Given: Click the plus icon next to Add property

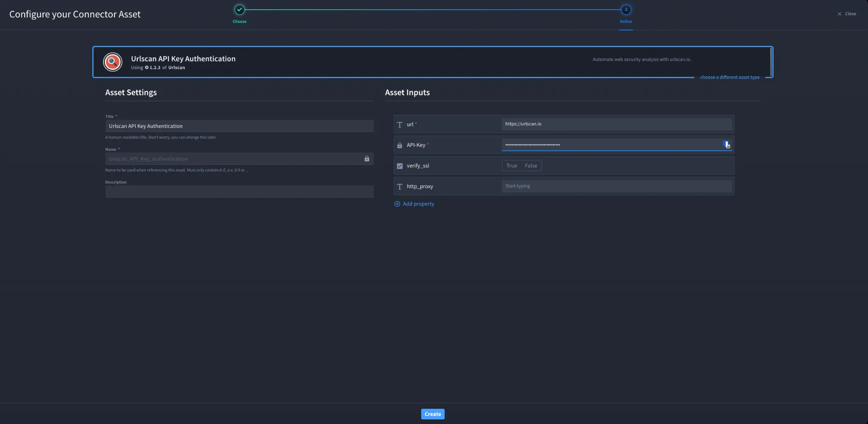Looking at the screenshot, I should (x=397, y=204).
